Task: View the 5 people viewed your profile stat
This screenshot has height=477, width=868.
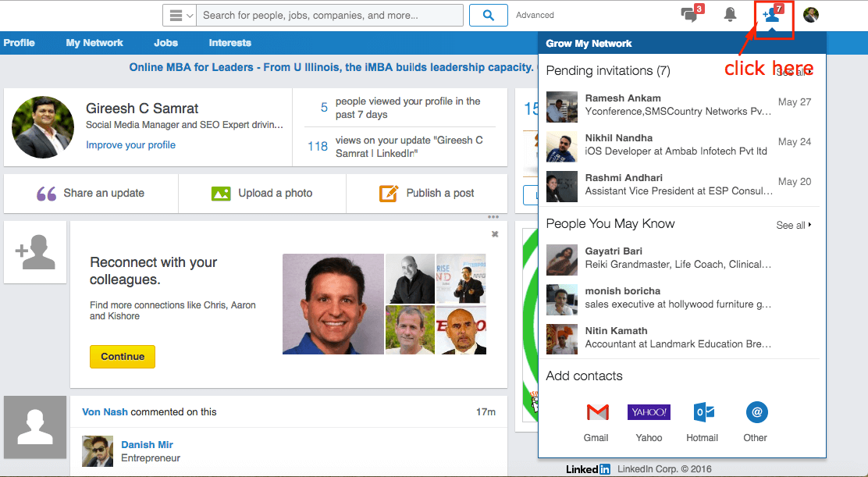Action: click(400, 108)
